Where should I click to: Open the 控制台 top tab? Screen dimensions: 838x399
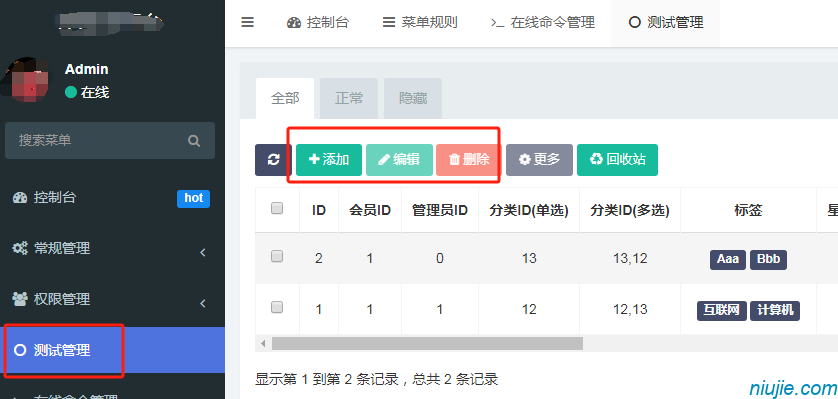[x=318, y=22]
